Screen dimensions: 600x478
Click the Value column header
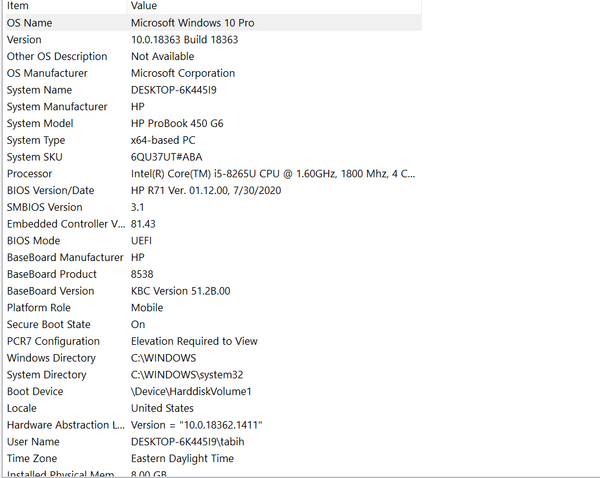pyautogui.click(x=274, y=6)
